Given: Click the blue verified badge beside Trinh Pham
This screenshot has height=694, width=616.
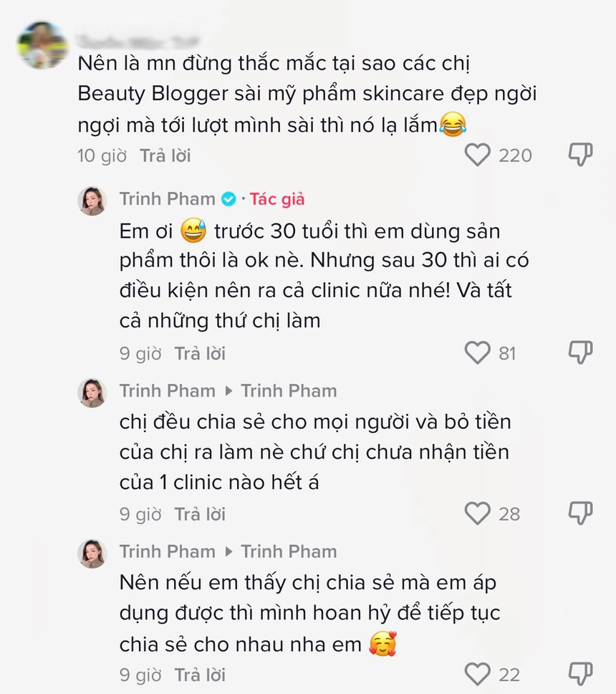Looking at the screenshot, I should click(x=229, y=198).
